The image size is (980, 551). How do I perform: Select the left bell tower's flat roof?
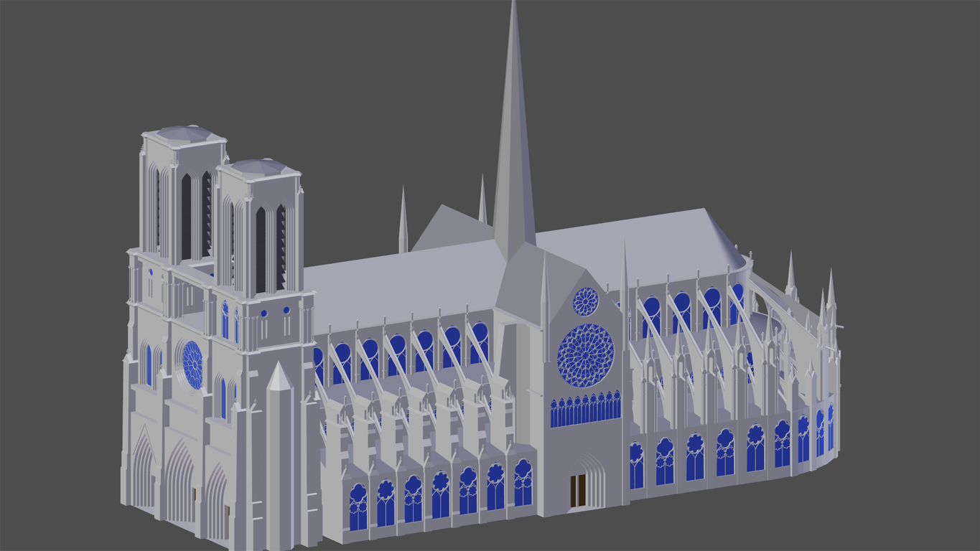(185, 134)
